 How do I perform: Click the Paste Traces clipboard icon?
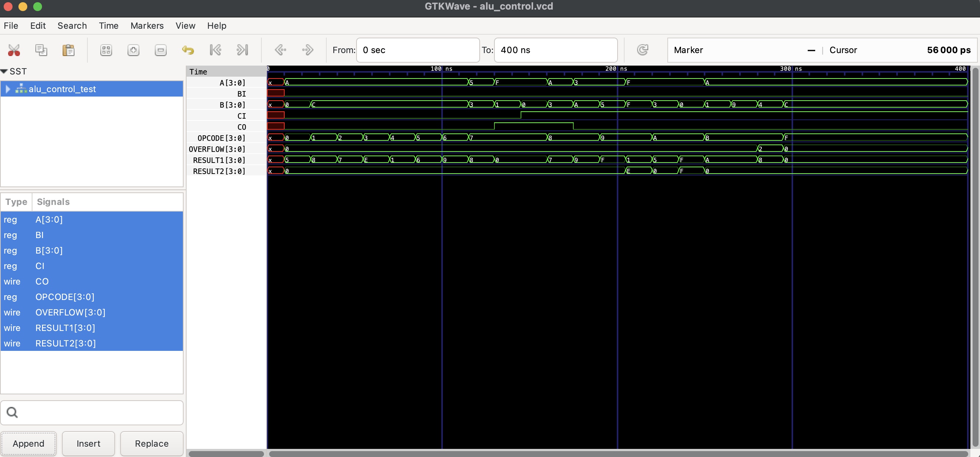click(x=69, y=50)
